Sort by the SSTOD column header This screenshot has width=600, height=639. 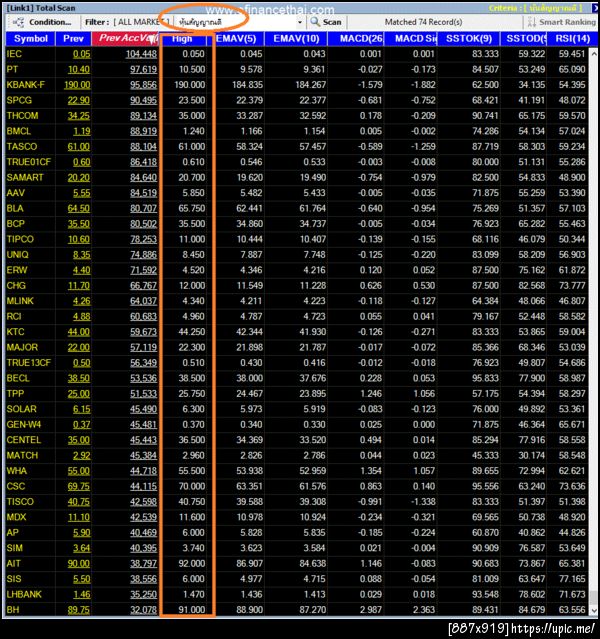click(x=524, y=39)
